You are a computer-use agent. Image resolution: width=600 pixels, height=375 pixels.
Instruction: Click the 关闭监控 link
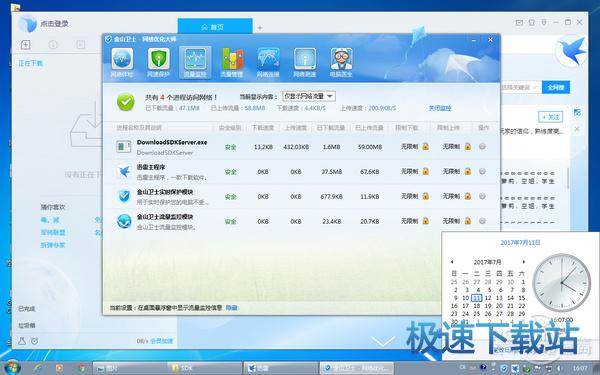(x=440, y=108)
